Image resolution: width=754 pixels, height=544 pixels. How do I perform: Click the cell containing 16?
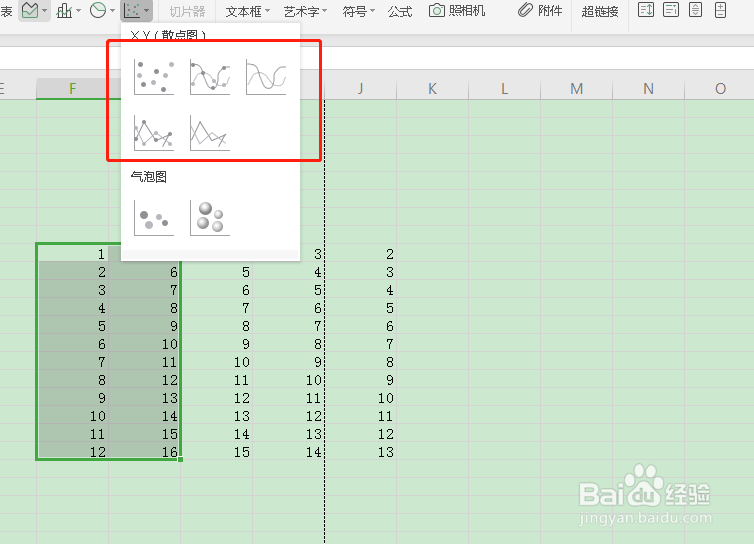tap(145, 452)
